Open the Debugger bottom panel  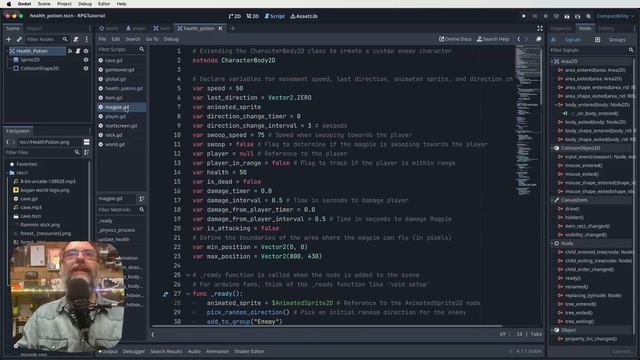[134, 351]
